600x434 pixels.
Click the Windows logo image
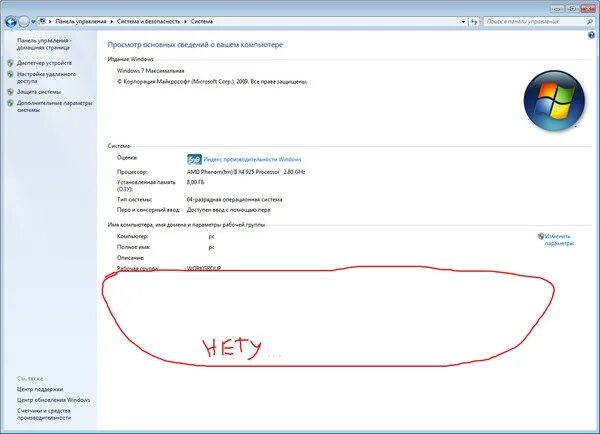pos(554,101)
